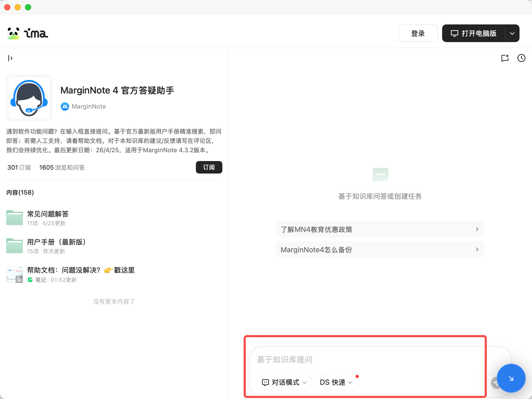Click the MarginNote author name link
Image resolution: width=532 pixels, height=399 pixels.
tap(89, 107)
